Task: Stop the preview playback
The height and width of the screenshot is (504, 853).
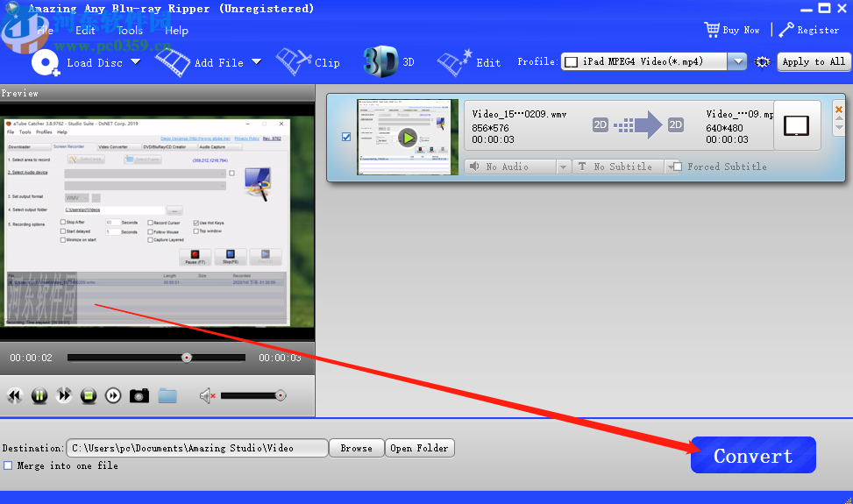Action: [x=89, y=395]
